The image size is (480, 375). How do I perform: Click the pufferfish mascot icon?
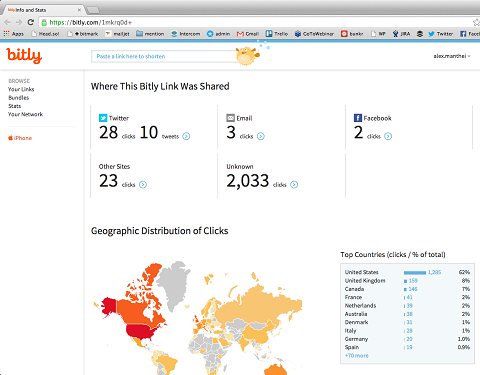click(248, 55)
